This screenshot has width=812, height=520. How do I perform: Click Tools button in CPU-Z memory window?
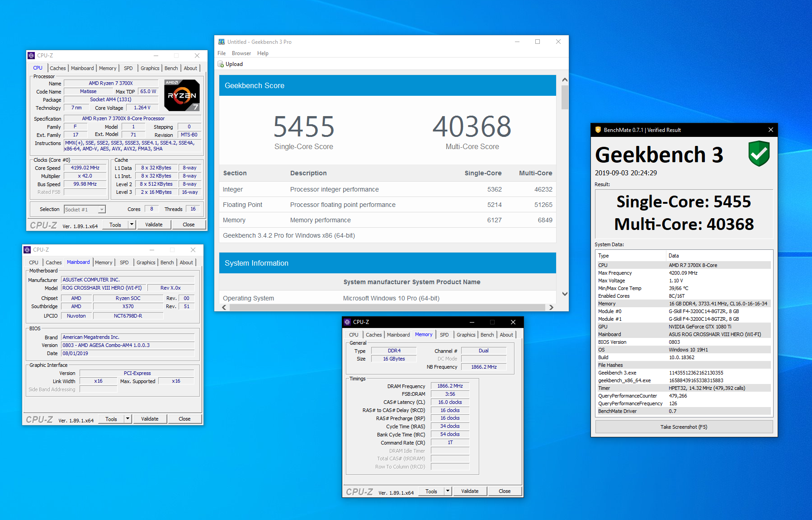click(431, 491)
